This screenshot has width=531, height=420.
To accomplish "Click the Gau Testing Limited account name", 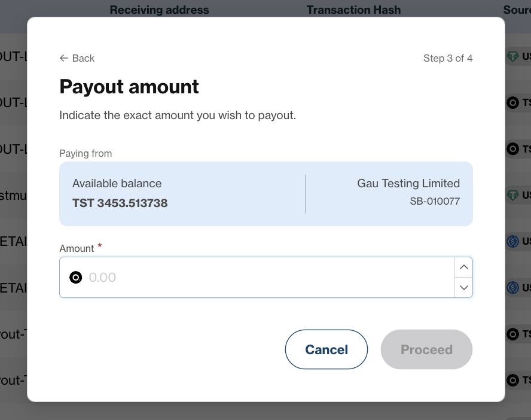I will (x=408, y=183).
